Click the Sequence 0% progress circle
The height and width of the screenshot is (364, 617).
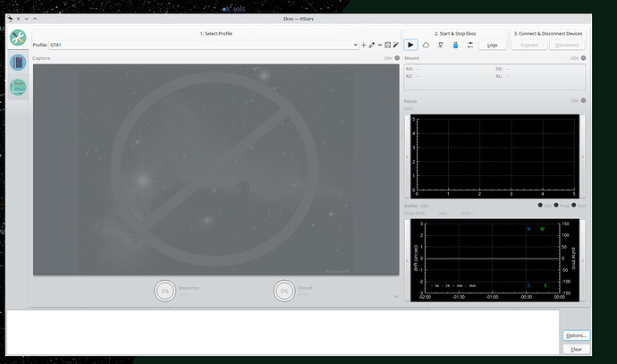(x=165, y=292)
